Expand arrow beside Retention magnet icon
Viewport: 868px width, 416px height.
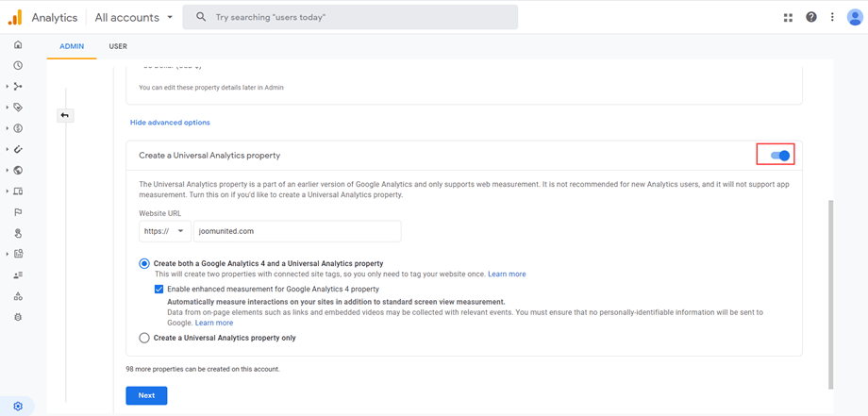(7, 149)
